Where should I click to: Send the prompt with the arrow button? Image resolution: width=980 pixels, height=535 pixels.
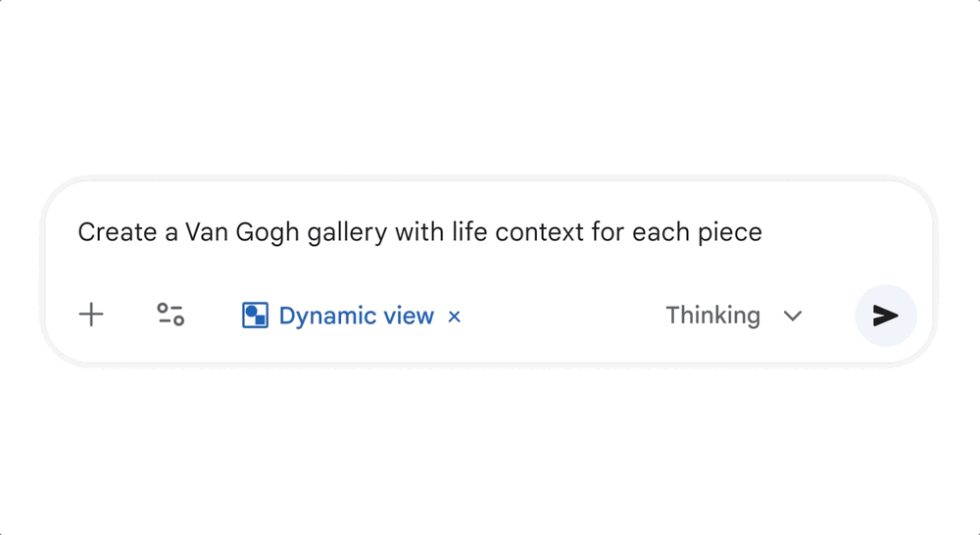[x=886, y=315]
